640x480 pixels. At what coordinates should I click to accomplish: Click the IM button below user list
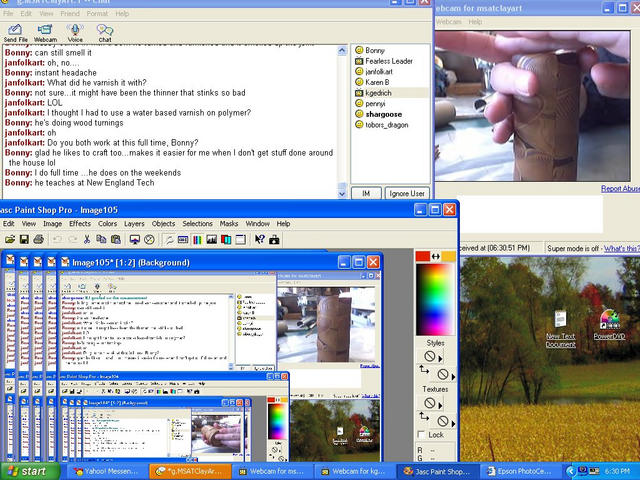coord(366,193)
